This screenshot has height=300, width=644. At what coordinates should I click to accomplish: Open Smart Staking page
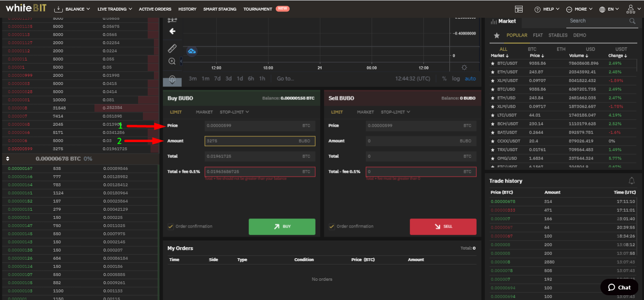220,9
